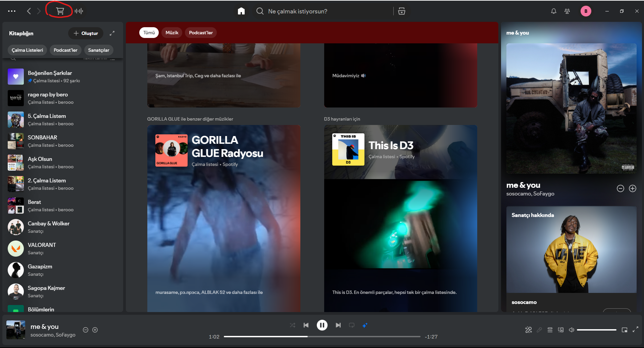Select the Podcast'ler tab in main feed
644x348 pixels.
[201, 33]
